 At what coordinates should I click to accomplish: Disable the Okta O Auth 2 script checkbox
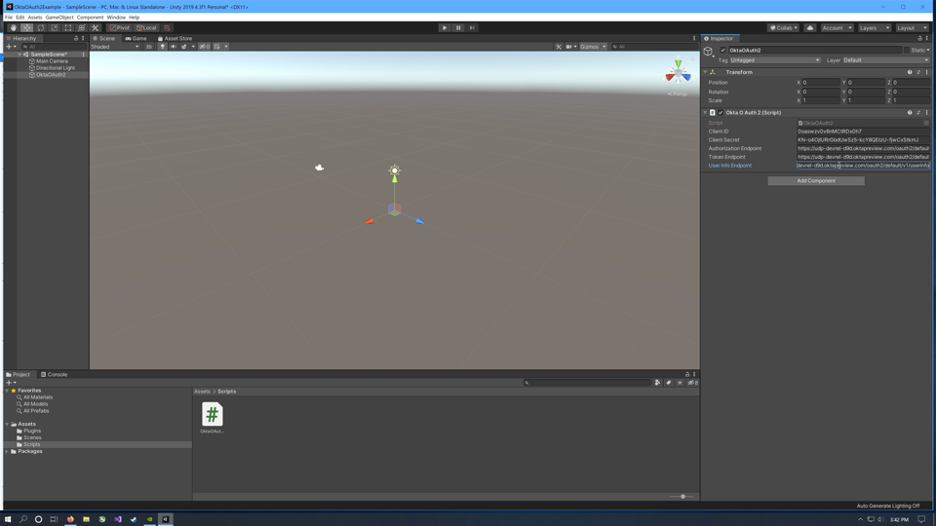[720, 113]
